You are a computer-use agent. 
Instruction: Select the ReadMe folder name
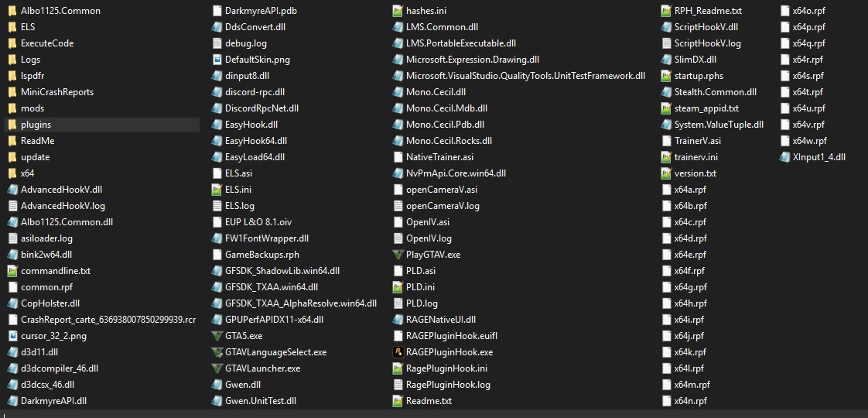pyautogui.click(x=38, y=141)
